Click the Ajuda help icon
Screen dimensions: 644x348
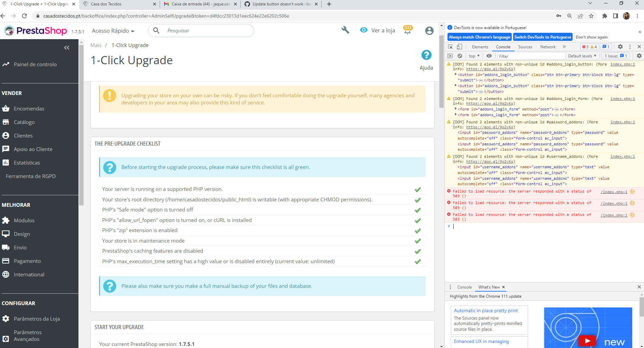point(426,55)
